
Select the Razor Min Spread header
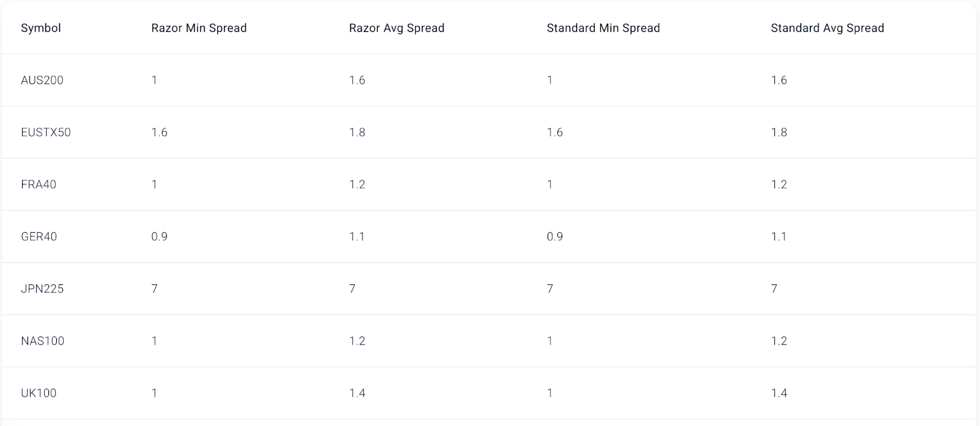[199, 28]
